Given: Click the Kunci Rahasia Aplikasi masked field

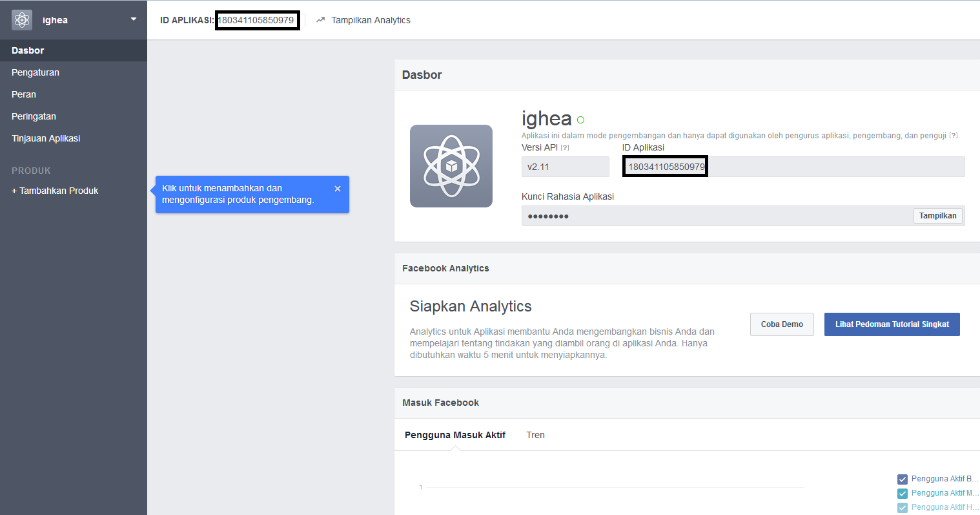Looking at the screenshot, I should pos(710,216).
